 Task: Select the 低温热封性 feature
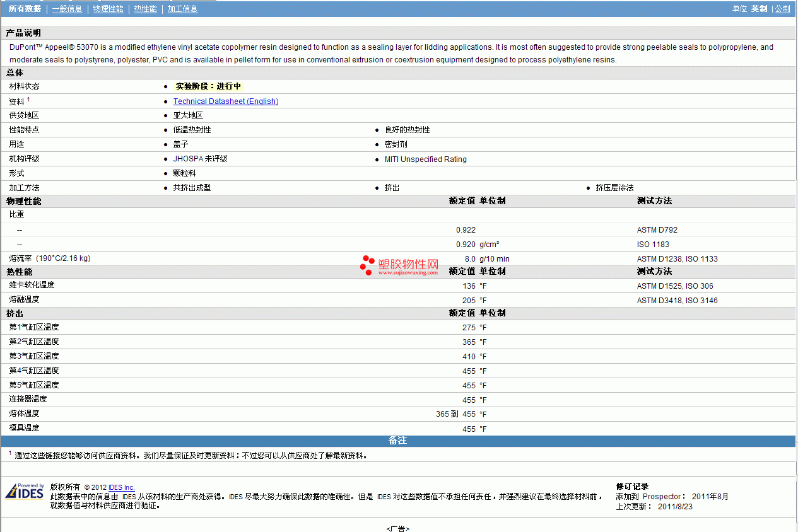click(x=192, y=130)
